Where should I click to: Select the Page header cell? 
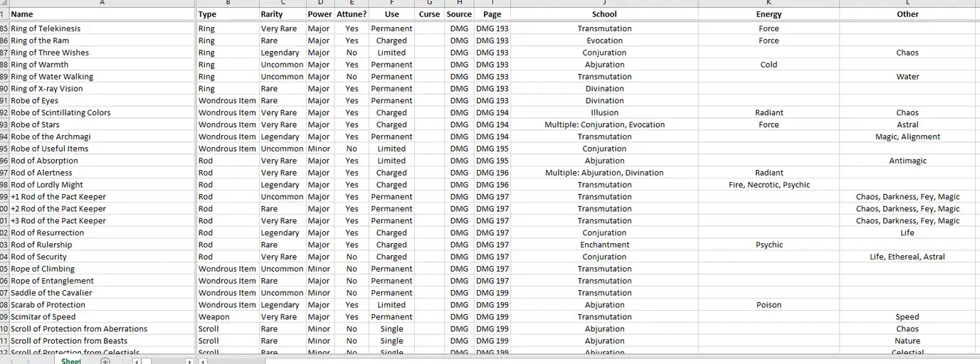pyautogui.click(x=492, y=14)
